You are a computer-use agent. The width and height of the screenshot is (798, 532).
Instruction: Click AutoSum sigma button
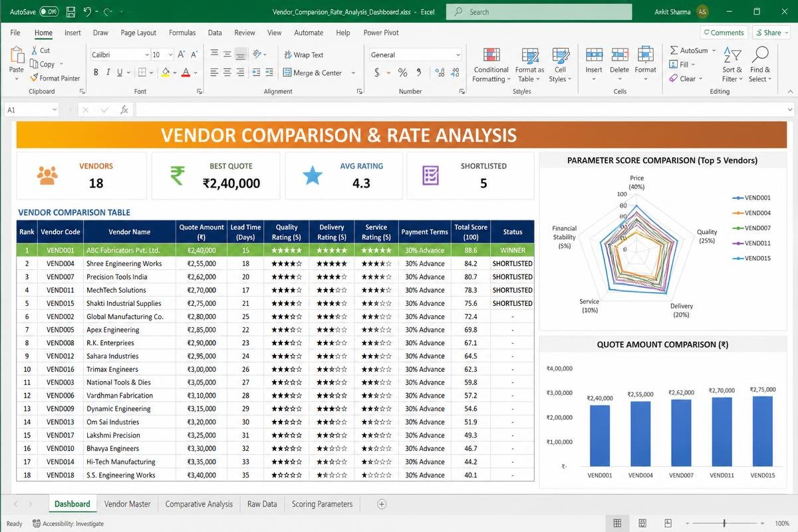[x=689, y=51]
